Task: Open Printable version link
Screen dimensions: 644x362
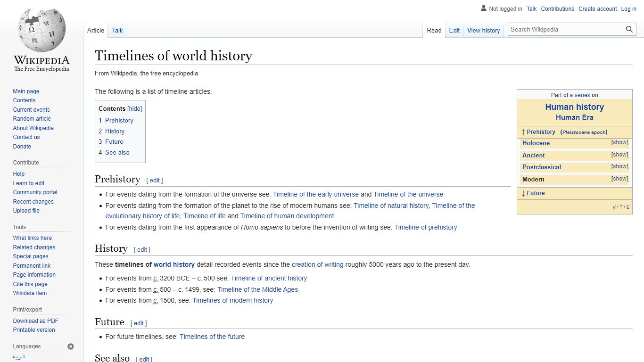Action: click(x=34, y=330)
